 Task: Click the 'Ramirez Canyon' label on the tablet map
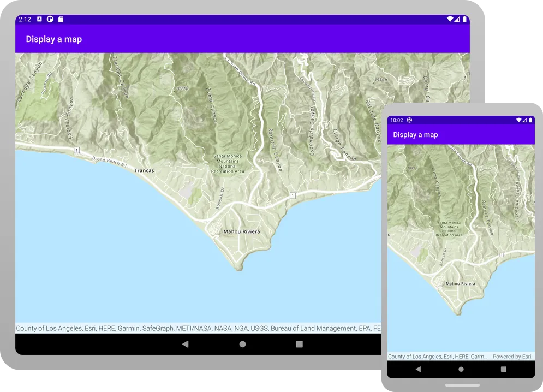coord(275,150)
